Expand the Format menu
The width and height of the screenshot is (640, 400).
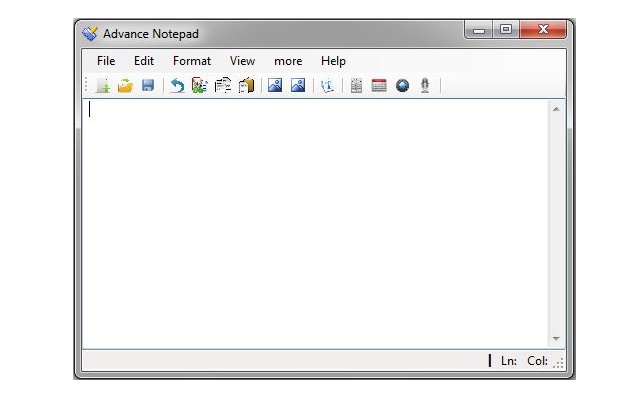tap(192, 61)
